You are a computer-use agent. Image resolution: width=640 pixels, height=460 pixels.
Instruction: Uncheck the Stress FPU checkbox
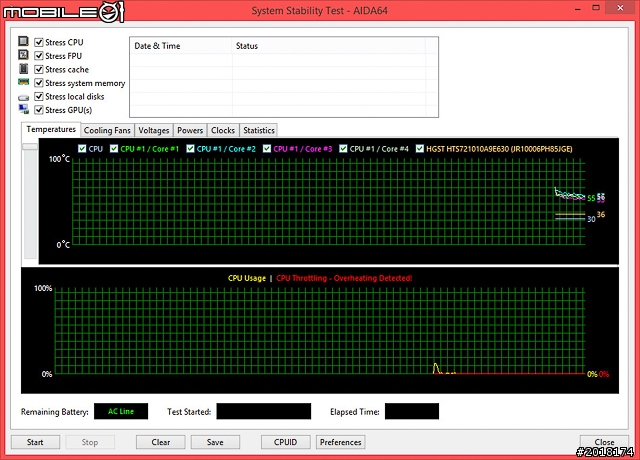(x=39, y=56)
